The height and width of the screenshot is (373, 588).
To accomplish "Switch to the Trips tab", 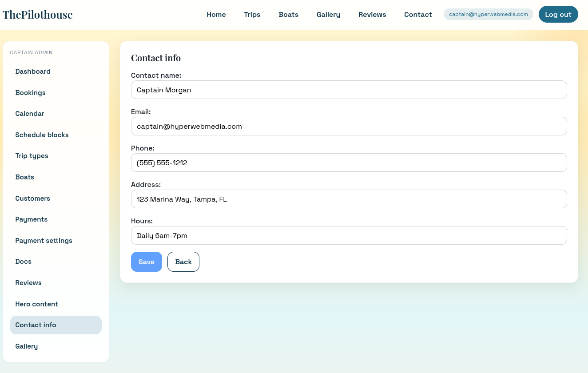I will [x=252, y=14].
